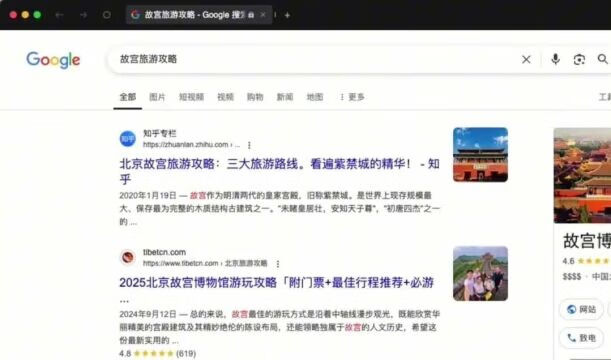Screen dimensions: 611x360
Task: Click the 致电 call button
Action: (x=581, y=338)
